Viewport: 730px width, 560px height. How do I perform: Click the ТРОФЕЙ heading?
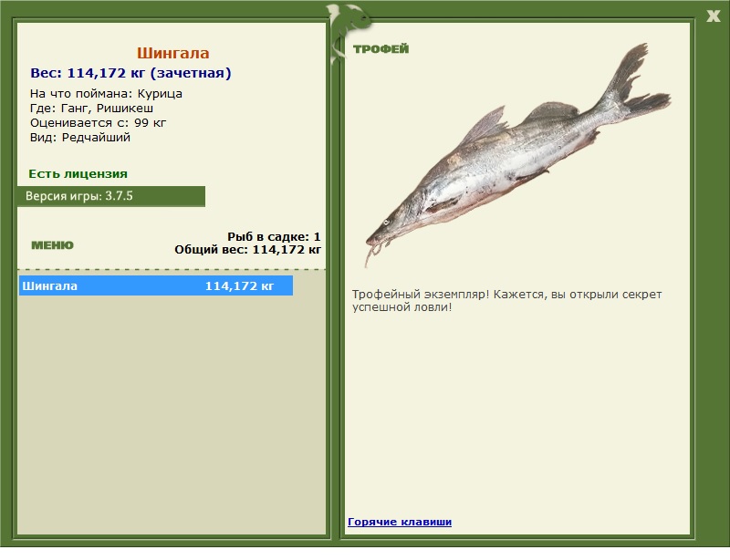click(381, 49)
